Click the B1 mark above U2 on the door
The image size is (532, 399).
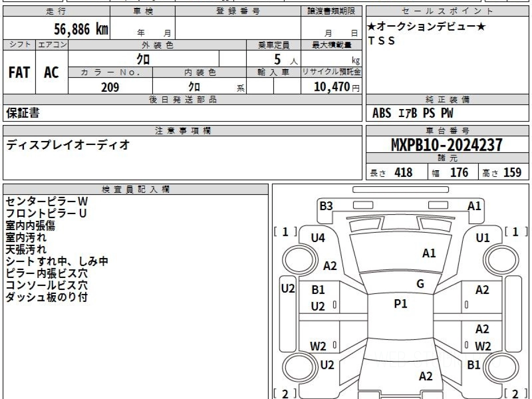pos(318,290)
